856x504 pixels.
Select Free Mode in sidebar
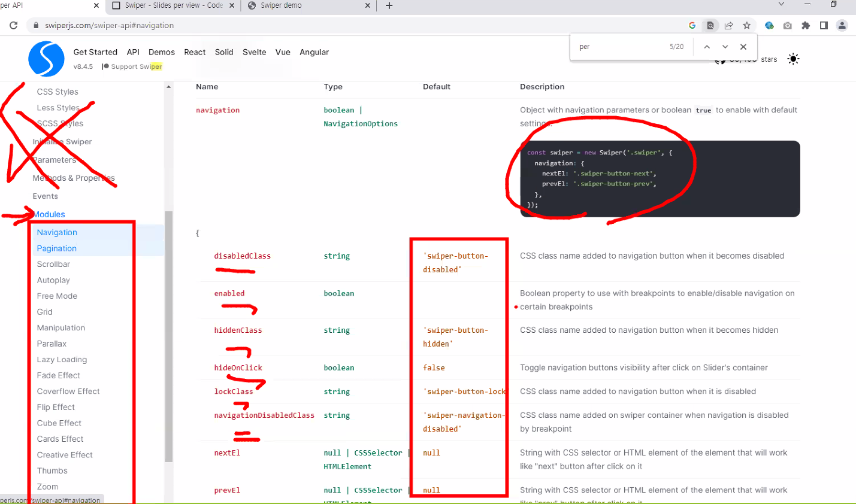(x=57, y=296)
